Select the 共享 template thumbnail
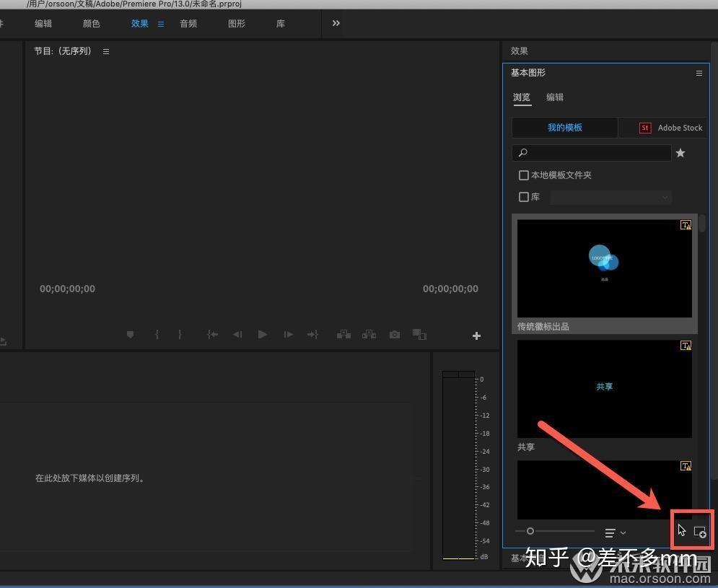Screen dimensions: 718x588 pyautogui.click(x=604, y=388)
